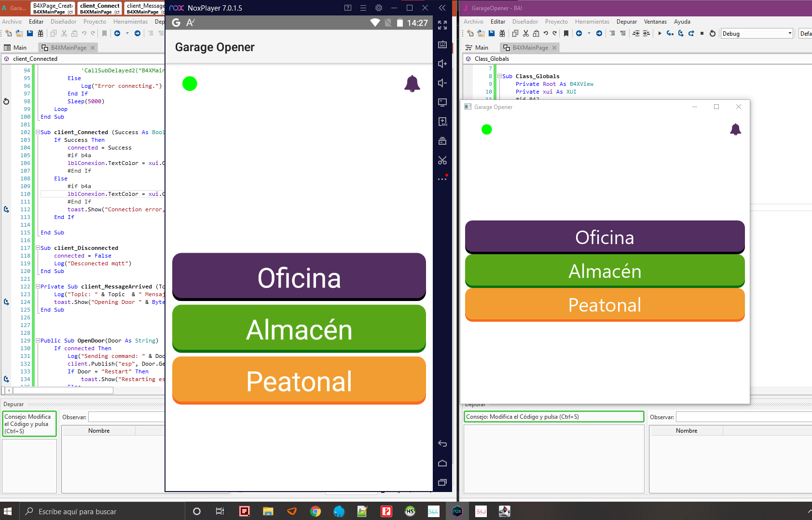Click NoxPlayer screenshot scissors icon

tap(442, 160)
